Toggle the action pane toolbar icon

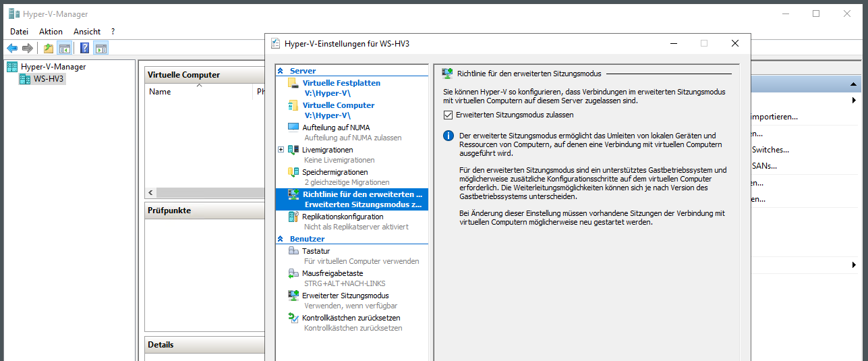pyautogui.click(x=100, y=48)
